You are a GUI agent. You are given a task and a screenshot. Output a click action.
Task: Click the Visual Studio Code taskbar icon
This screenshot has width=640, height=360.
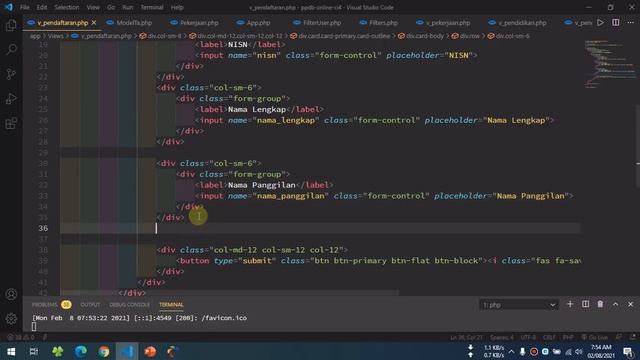127,351
